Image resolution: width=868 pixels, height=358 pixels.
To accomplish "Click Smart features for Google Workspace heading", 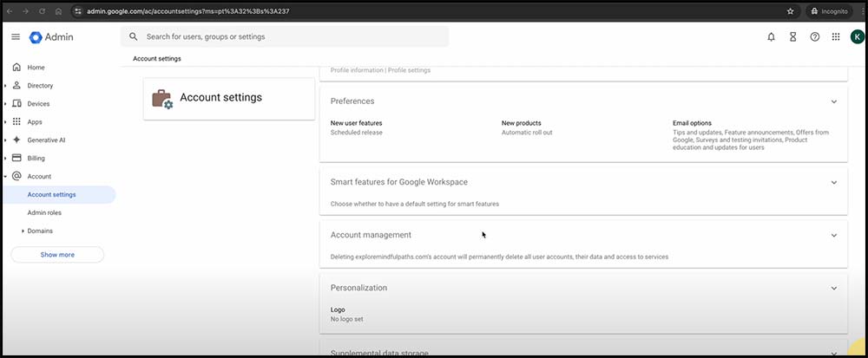I will 399,182.
